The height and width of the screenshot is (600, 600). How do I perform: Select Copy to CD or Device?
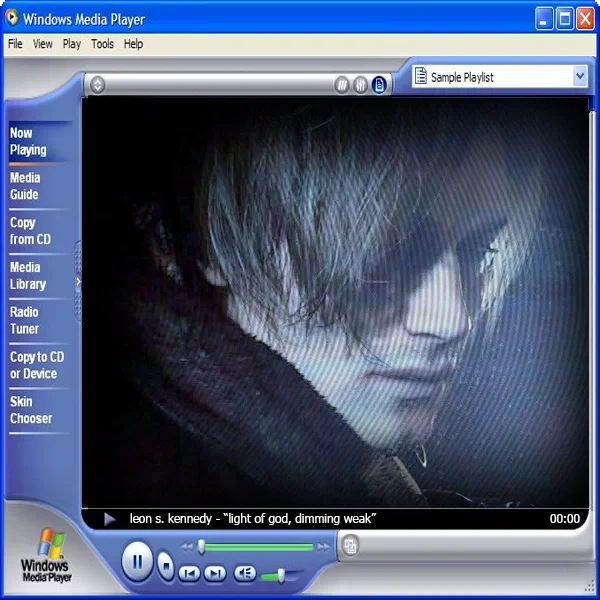point(38,365)
